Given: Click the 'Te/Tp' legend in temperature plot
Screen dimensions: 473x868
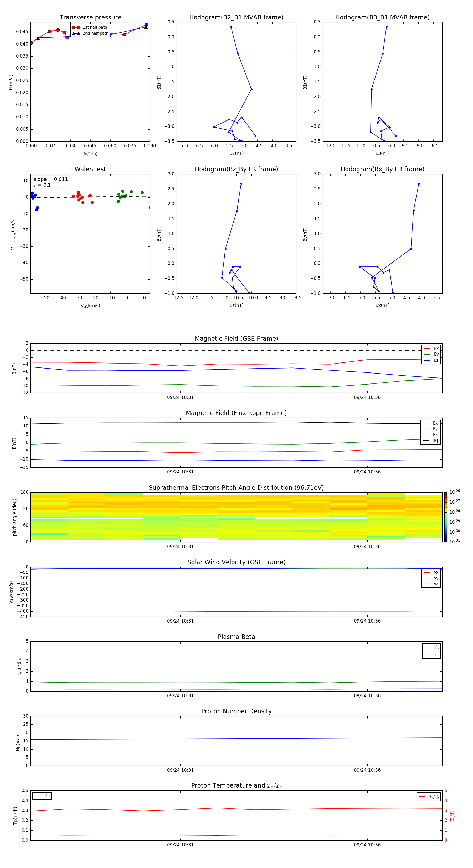Looking at the screenshot, I should [x=429, y=796].
